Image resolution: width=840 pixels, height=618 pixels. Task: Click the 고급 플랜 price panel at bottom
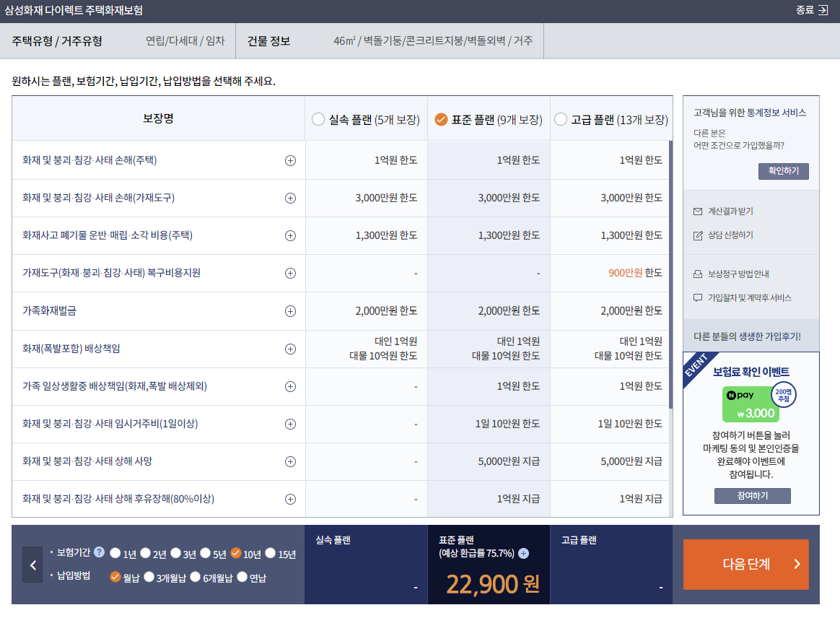point(611,565)
